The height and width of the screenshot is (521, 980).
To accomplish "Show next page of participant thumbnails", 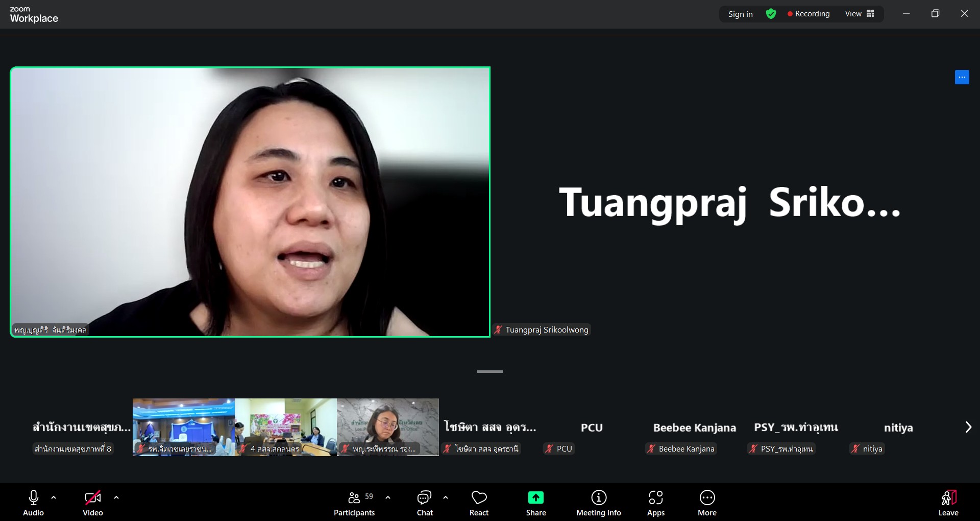I will [968, 427].
